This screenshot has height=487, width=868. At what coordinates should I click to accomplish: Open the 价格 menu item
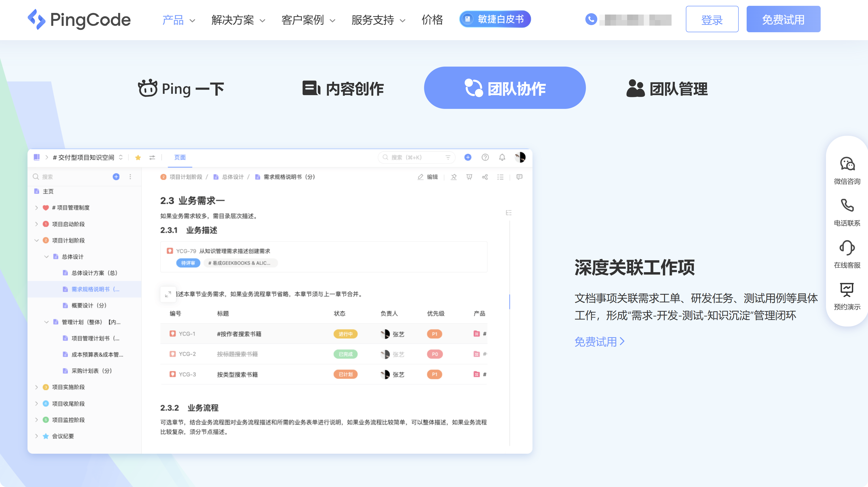[432, 20]
